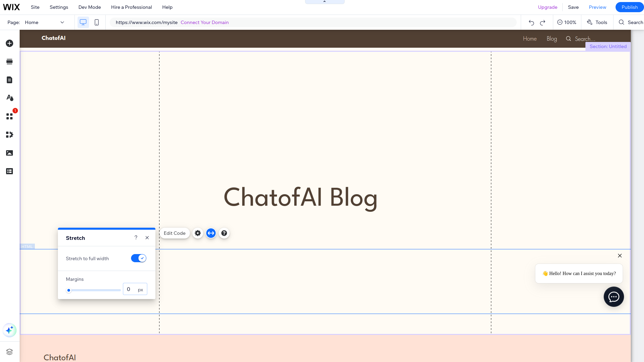
Task: Click the redo arrow icon
Action: (x=542, y=22)
